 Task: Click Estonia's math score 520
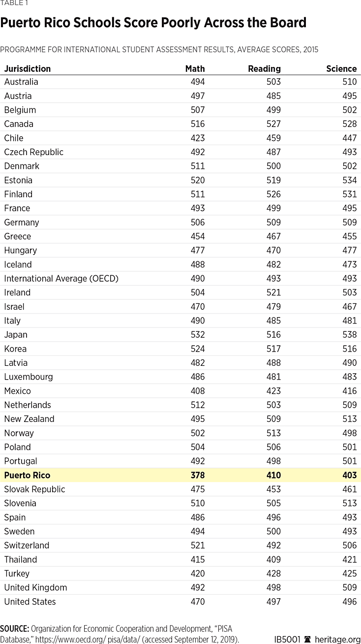pos(198,180)
